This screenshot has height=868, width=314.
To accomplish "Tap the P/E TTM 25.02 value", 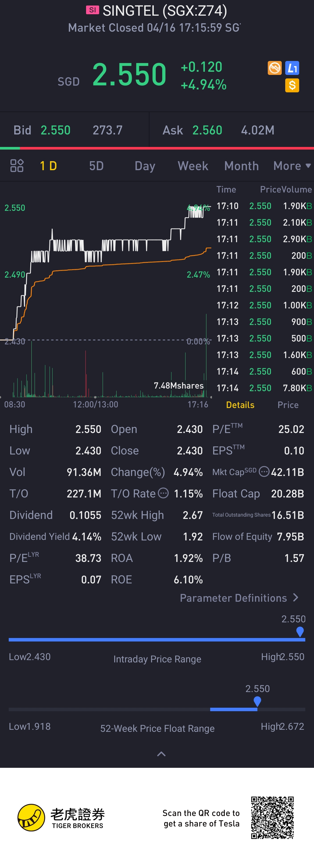I will point(291,429).
